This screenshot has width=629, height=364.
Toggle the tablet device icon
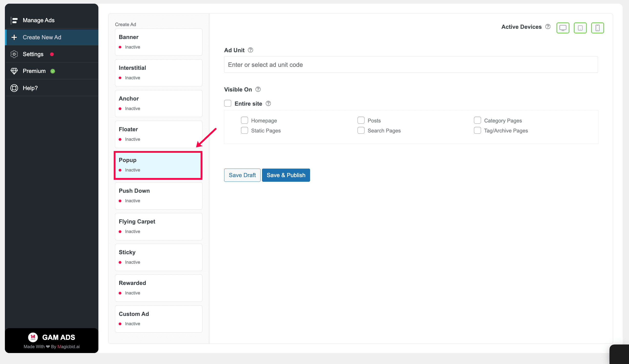click(580, 28)
